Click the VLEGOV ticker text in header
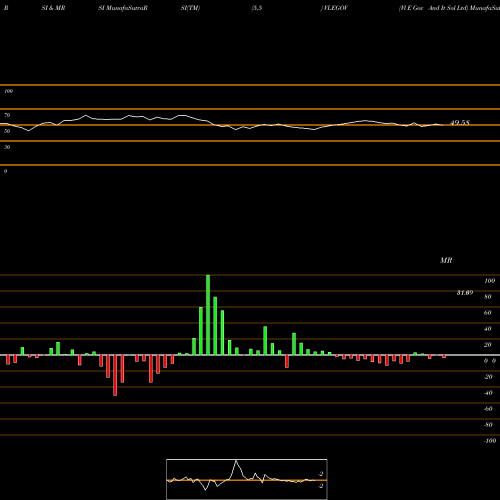This screenshot has height=500, width=500. (335, 8)
